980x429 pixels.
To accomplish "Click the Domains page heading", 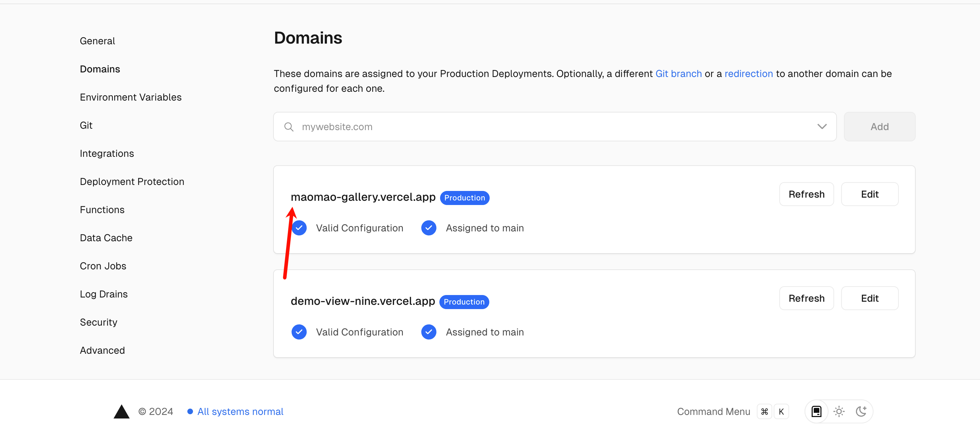I will pyautogui.click(x=308, y=38).
